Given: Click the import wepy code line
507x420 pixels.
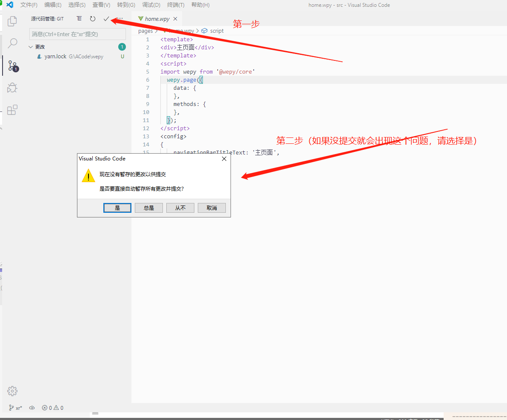Looking at the screenshot, I should 208,72.
